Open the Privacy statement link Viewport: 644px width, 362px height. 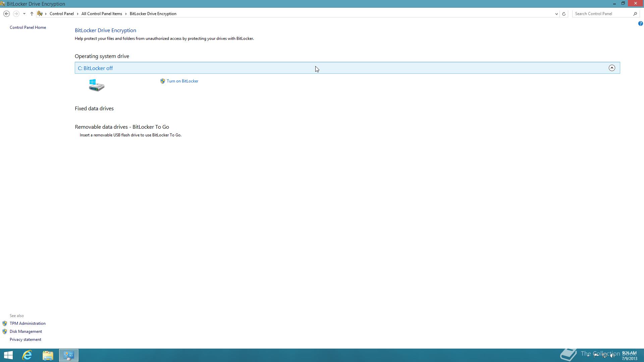click(x=25, y=340)
